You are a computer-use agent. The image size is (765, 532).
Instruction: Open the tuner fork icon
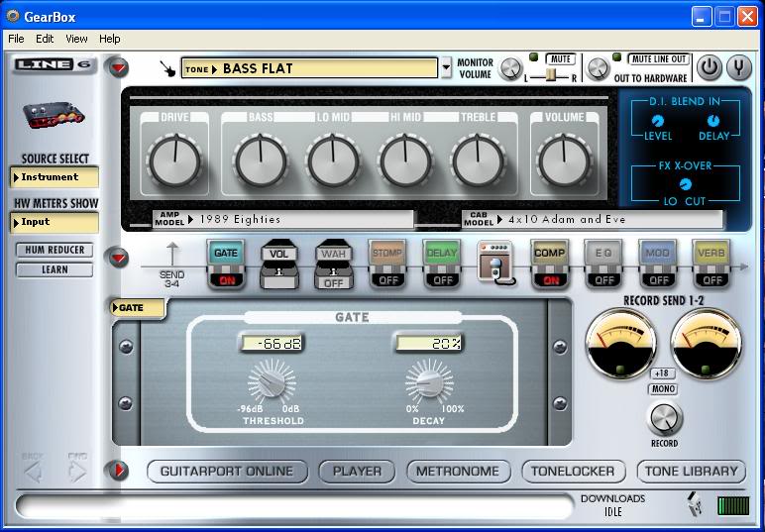[739, 67]
